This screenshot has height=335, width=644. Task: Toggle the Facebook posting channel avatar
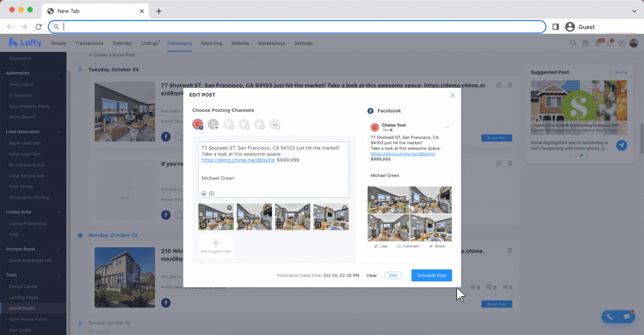tap(198, 124)
